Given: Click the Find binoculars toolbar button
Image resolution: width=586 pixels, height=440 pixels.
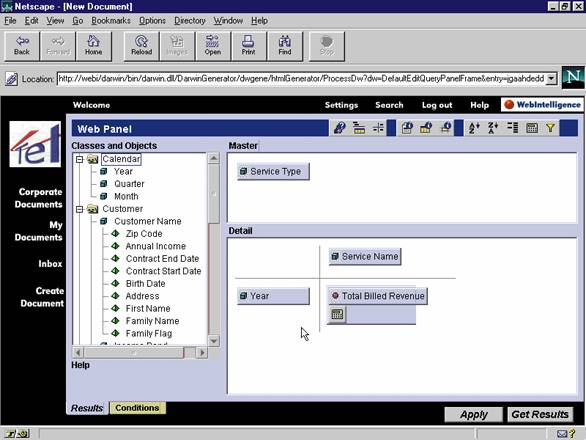Looking at the screenshot, I should [x=284, y=46].
